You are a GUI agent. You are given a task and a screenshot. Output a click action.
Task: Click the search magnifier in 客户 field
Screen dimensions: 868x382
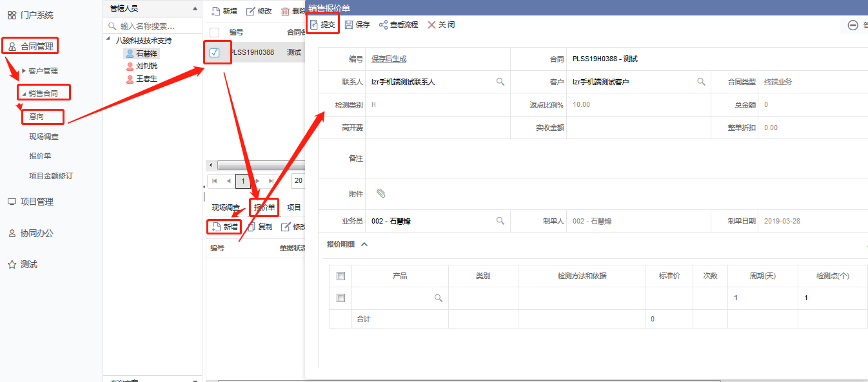(x=701, y=82)
